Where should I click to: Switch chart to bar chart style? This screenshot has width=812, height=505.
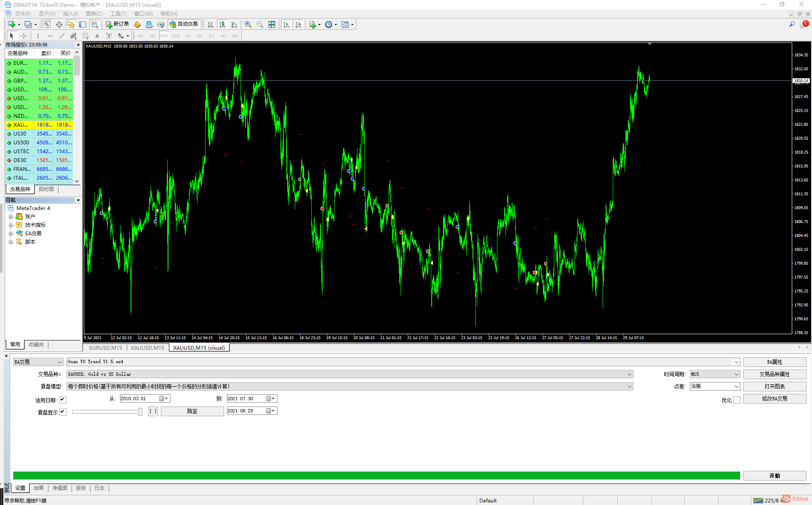(211, 24)
